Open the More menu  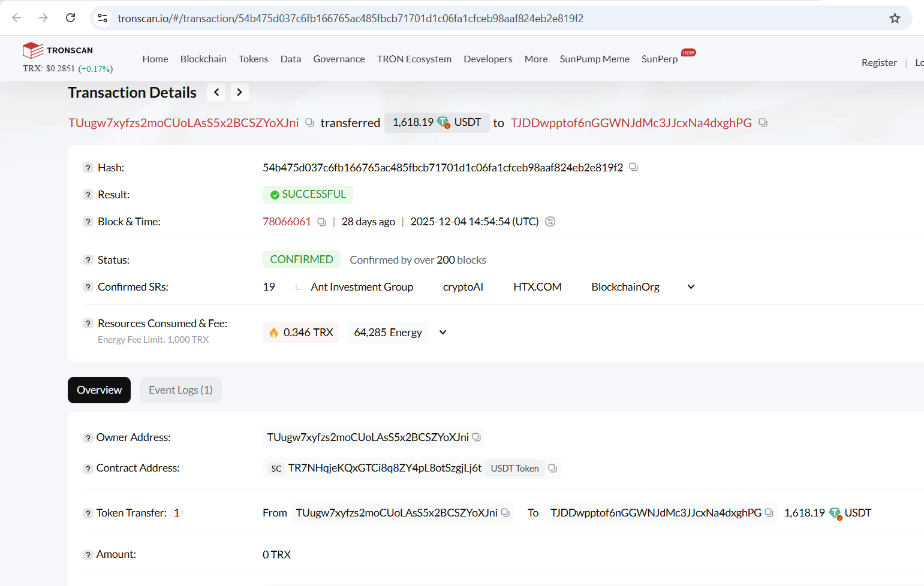[536, 59]
